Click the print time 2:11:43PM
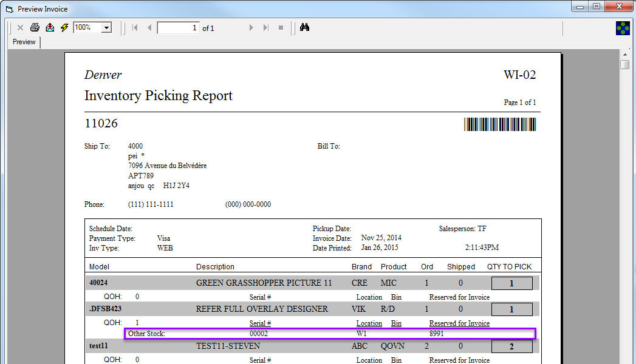The height and width of the screenshot is (364, 636). (482, 248)
